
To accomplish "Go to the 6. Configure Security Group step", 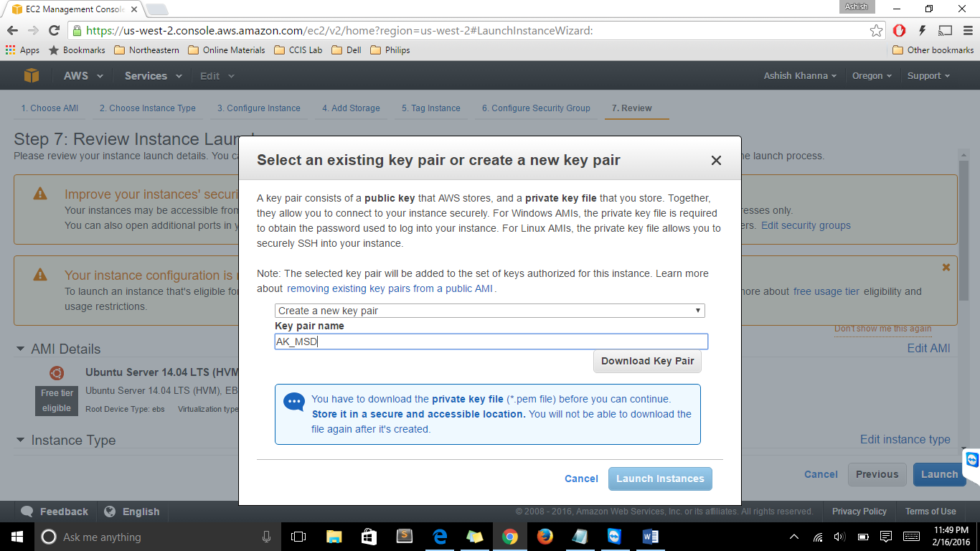I will tap(536, 108).
